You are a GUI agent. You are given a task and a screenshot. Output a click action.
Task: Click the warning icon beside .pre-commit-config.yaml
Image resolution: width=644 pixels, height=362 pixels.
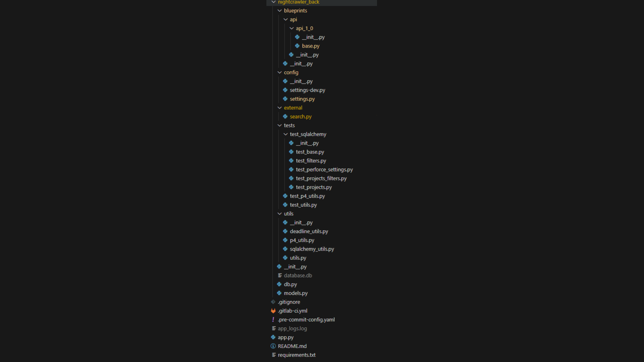(x=273, y=319)
